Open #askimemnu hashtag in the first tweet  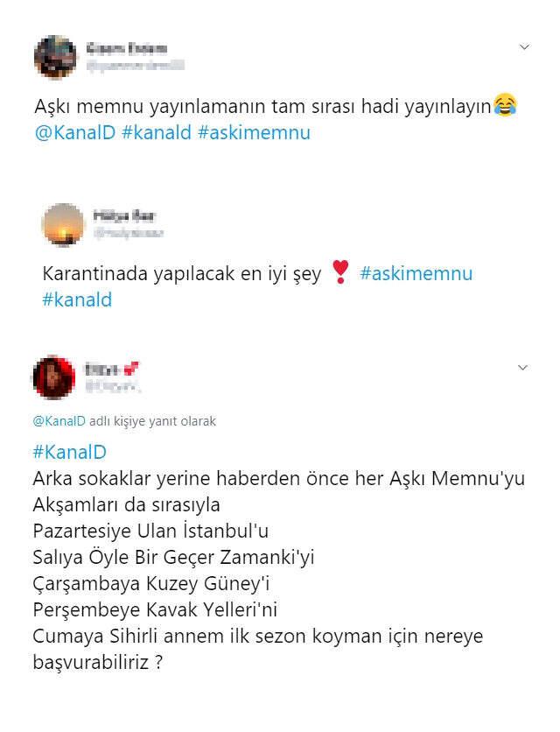tap(254, 132)
